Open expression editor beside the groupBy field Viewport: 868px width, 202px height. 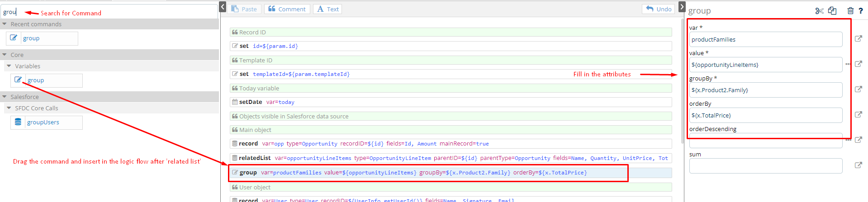tap(858, 89)
